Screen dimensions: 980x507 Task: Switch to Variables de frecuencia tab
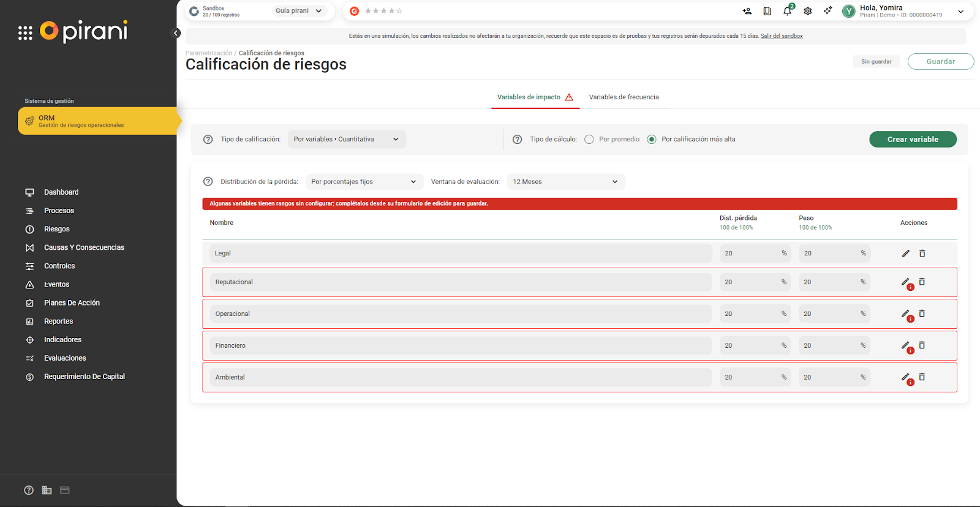pyautogui.click(x=624, y=97)
